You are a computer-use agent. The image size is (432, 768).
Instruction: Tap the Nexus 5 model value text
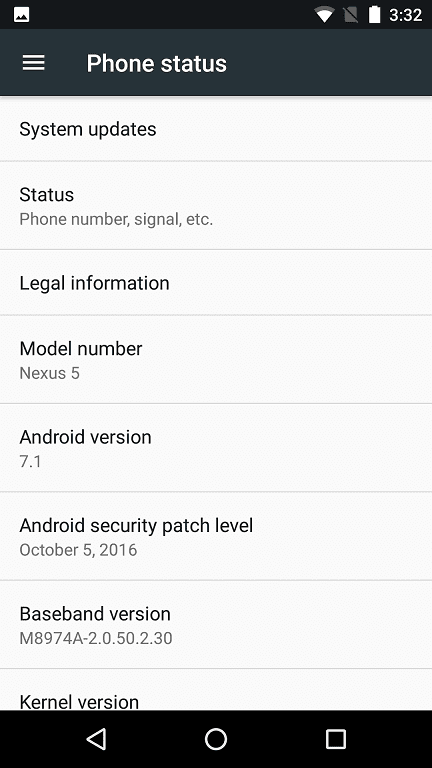click(x=49, y=373)
